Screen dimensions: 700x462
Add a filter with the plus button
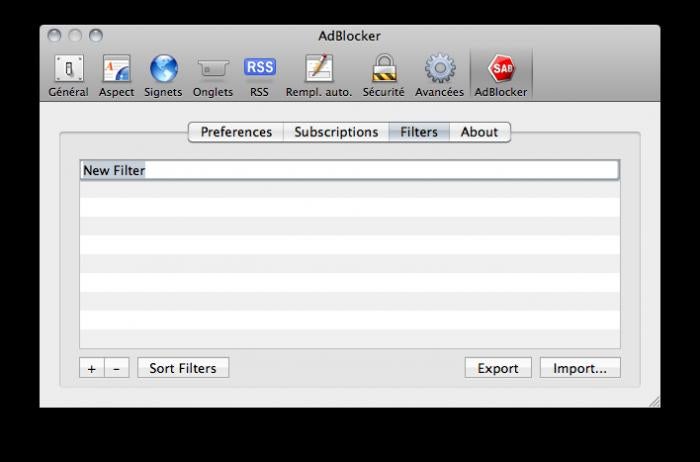coord(92,368)
